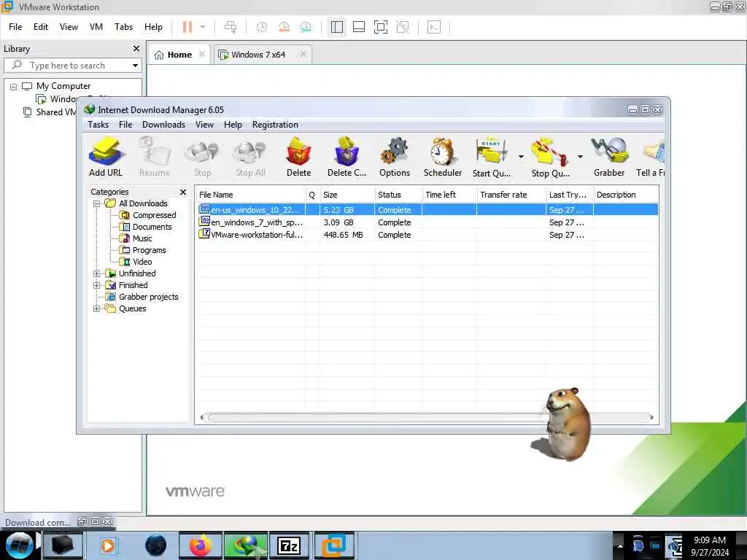Click the Start Queue icon

point(491,157)
